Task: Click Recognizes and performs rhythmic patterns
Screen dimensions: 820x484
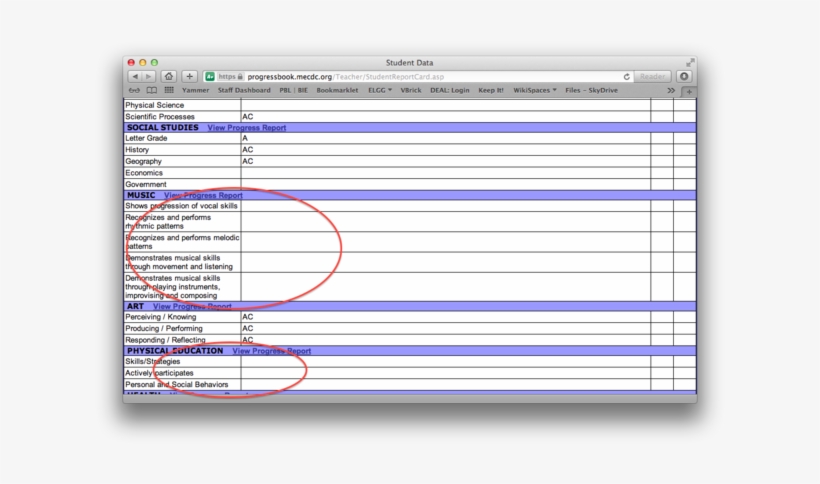Action: pyautogui.click(x=168, y=222)
